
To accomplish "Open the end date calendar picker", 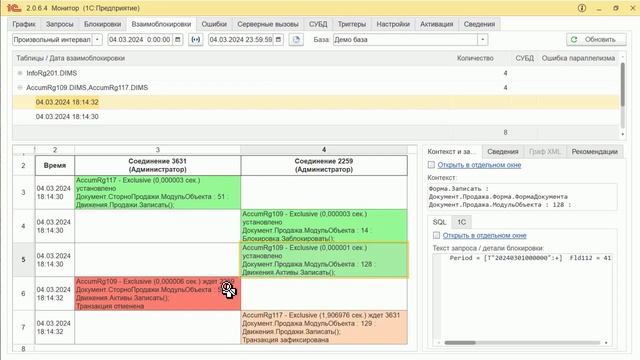I will [x=278, y=40].
